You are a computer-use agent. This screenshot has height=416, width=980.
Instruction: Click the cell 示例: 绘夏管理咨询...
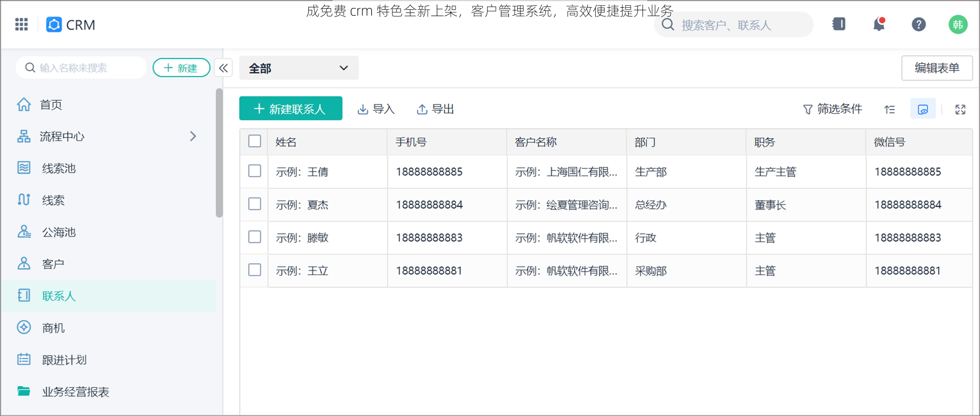pos(566,205)
